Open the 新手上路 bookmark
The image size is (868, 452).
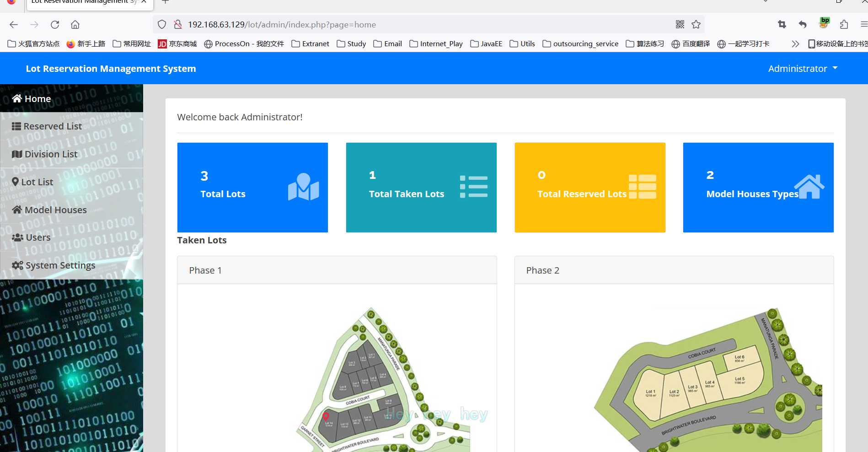click(x=86, y=44)
